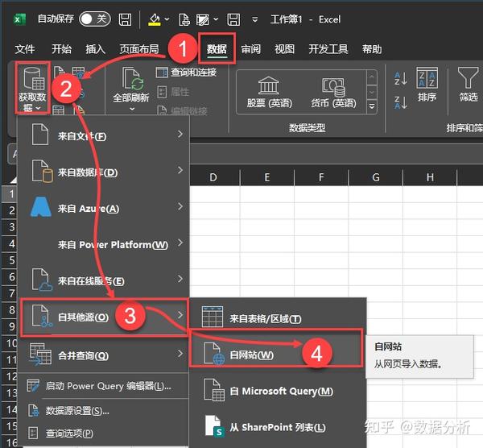Select the Currencies (货币) data type icon
Screen dimensions: 483x448
[333, 87]
